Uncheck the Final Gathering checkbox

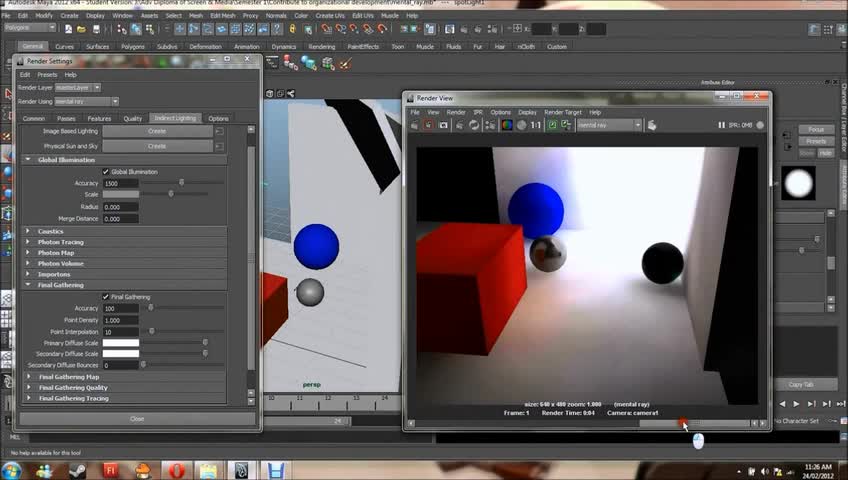(x=106, y=297)
